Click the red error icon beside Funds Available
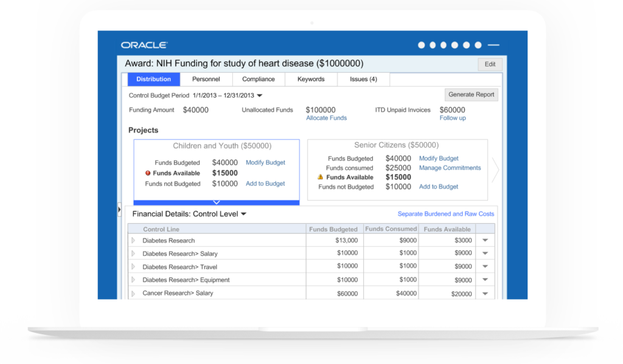Screen dimensions: 623x364 (148, 173)
